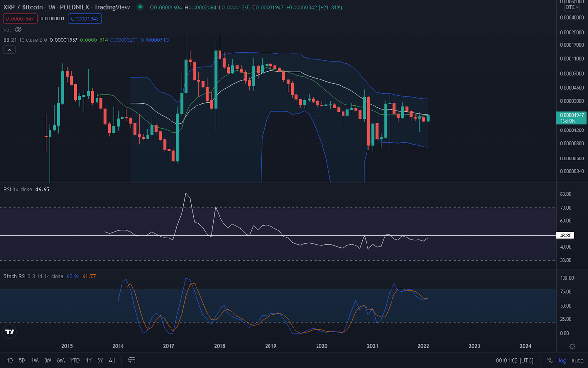Click the Vol indicator label
The height and width of the screenshot is (368, 588).
[7, 30]
